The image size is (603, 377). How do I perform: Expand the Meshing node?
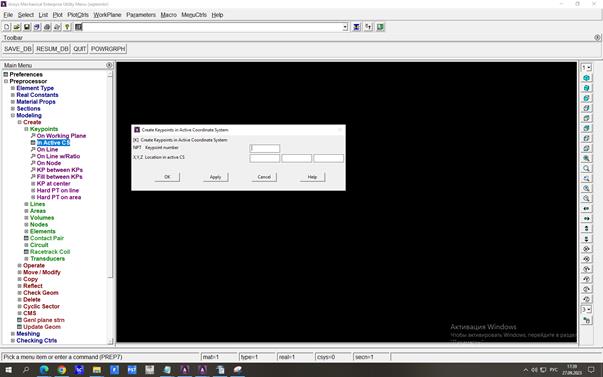pos(13,334)
